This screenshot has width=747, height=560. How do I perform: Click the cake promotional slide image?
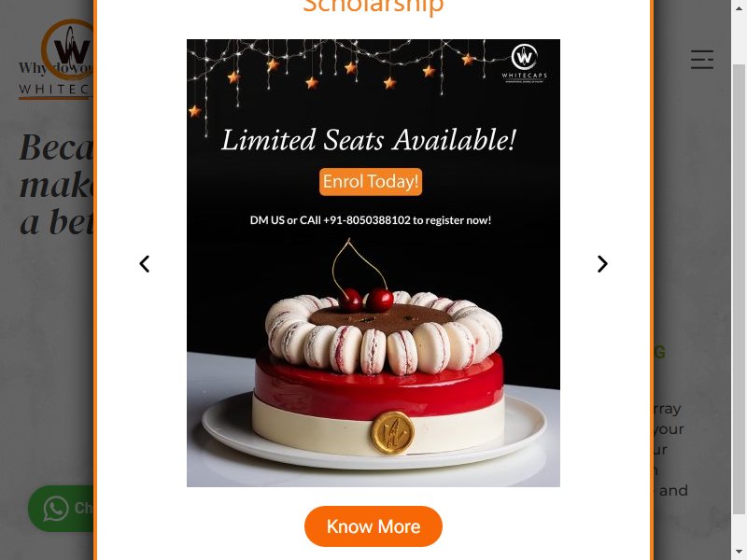coord(373,263)
